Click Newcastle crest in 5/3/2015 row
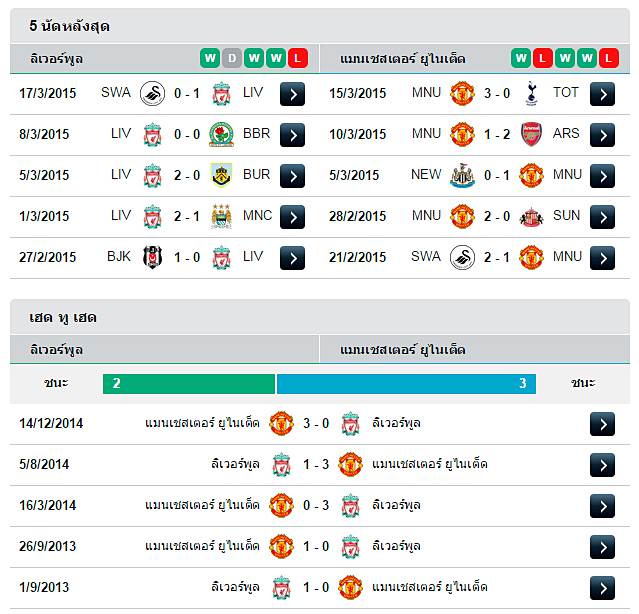 tap(462, 175)
